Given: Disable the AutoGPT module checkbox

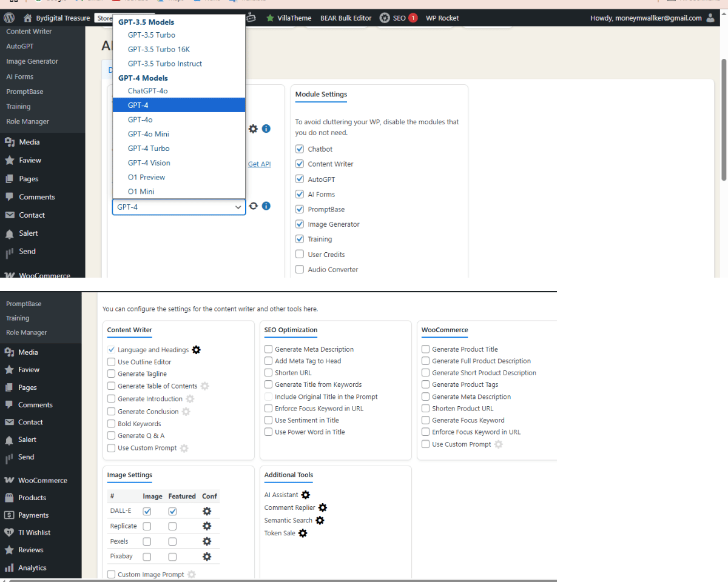Looking at the screenshot, I should (300, 179).
